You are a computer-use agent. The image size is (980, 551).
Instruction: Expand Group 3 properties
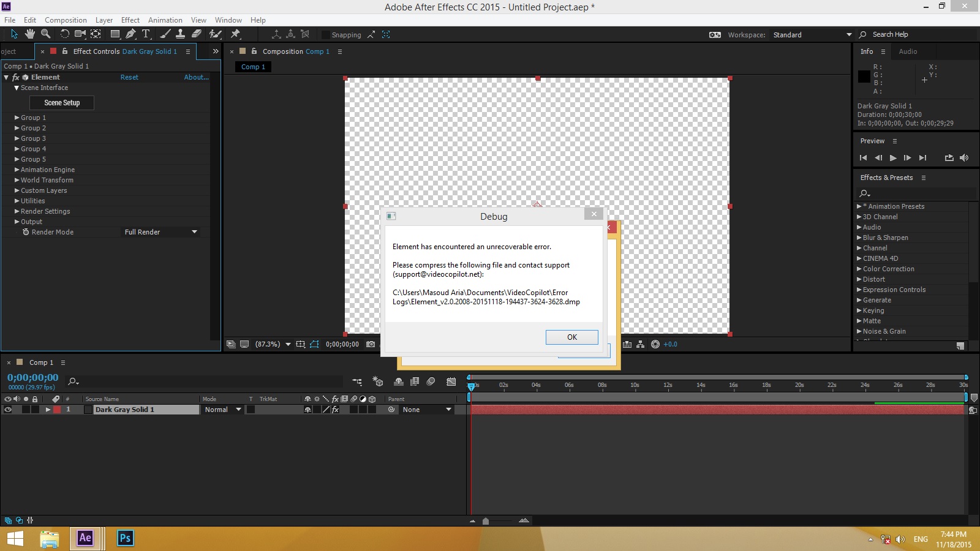17,138
